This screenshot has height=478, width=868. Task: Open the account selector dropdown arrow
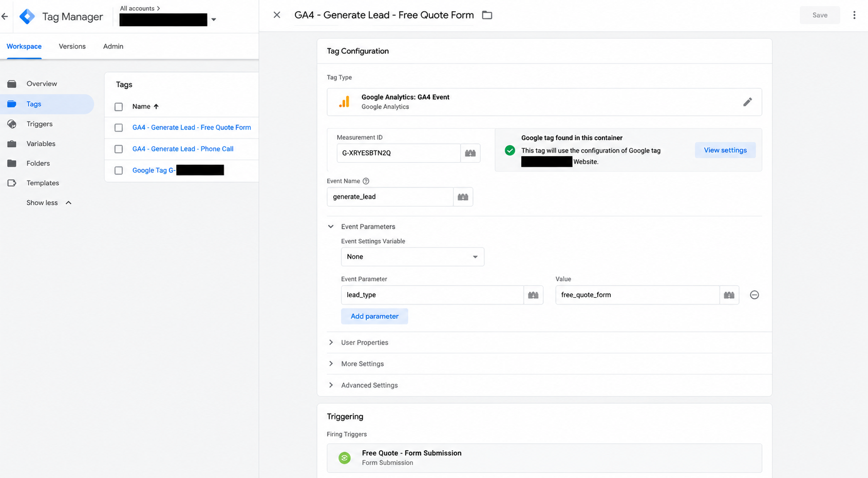(x=214, y=20)
